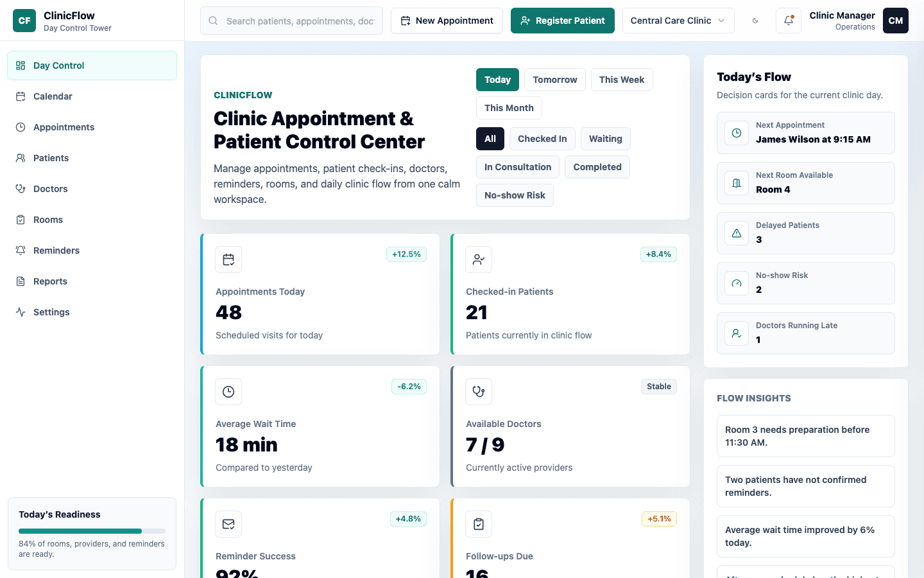The height and width of the screenshot is (578, 924).
Task: Switch to the Tomorrow range
Action: point(555,80)
